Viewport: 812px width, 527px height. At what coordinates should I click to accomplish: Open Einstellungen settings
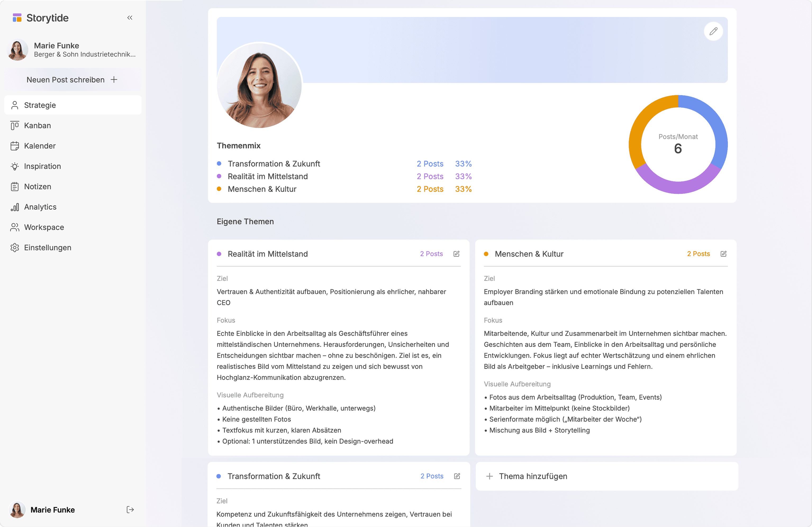click(47, 248)
